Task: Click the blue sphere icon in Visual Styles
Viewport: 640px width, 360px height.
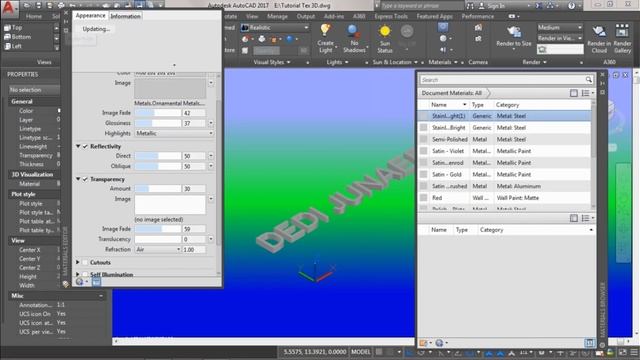Action: coord(289,39)
